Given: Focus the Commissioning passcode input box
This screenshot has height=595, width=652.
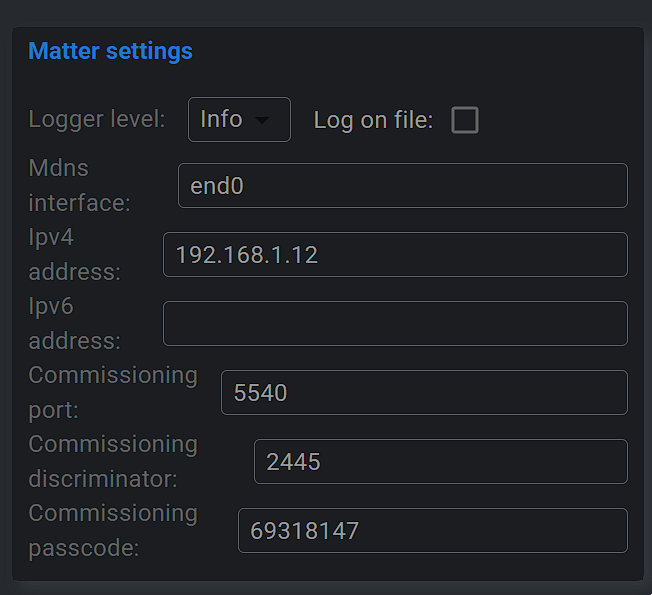Looking at the screenshot, I should point(432,531).
